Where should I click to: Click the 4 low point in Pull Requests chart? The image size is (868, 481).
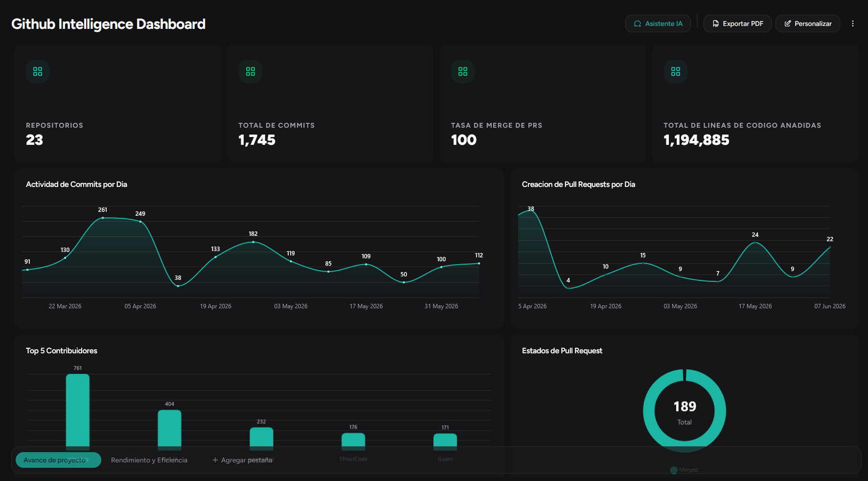pos(568,288)
